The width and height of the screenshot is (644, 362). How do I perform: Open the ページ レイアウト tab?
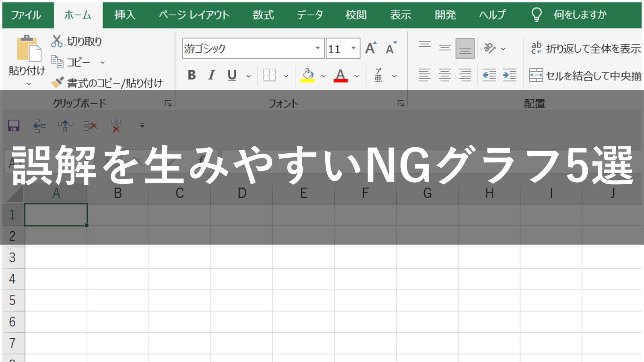(194, 15)
